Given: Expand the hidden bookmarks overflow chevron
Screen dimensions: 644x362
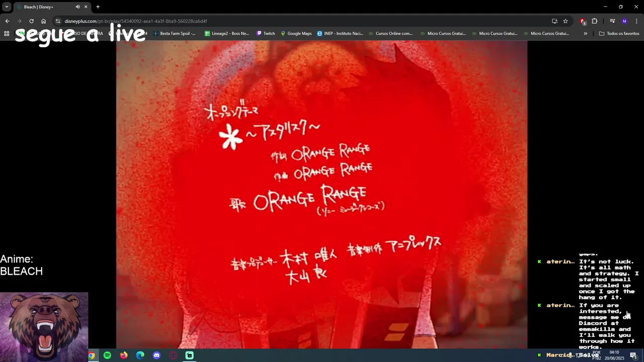Looking at the screenshot, I should pyautogui.click(x=585, y=34).
